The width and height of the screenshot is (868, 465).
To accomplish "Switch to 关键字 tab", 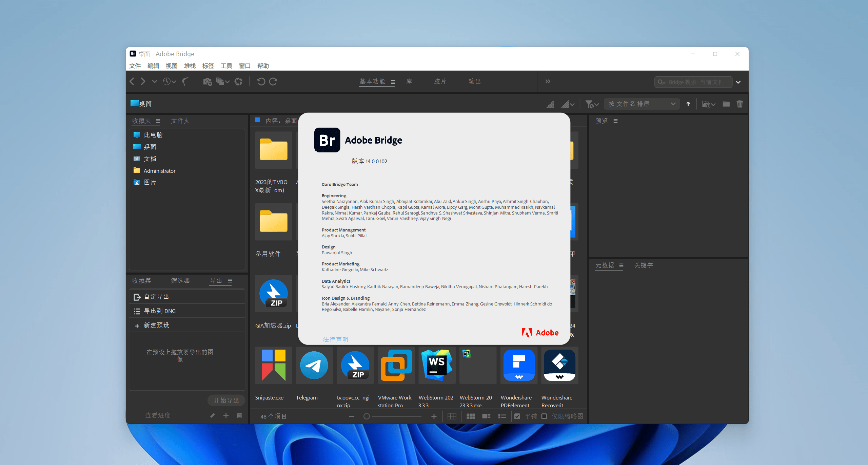I will tap(644, 265).
